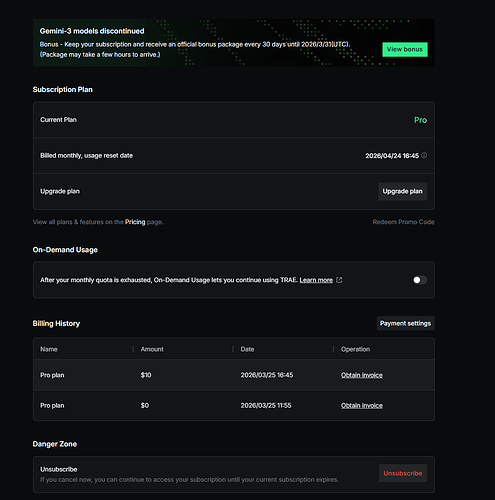495x500 pixels.
Task: Click the Amount column header
Action: [x=152, y=349]
